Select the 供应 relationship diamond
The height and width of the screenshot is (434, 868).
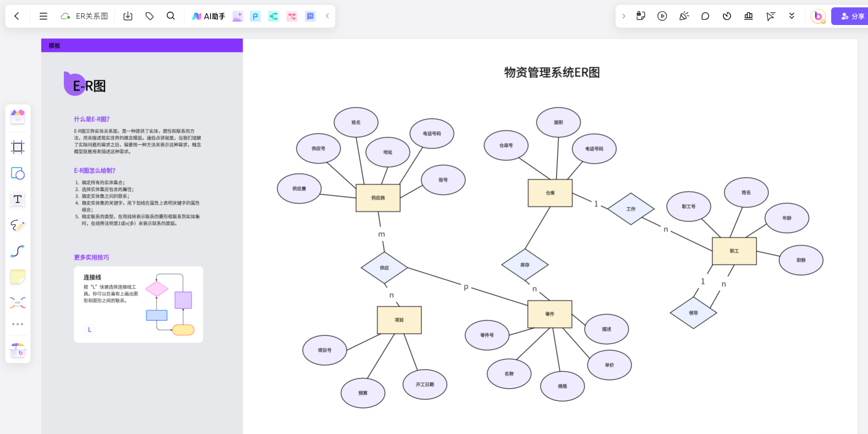(x=384, y=268)
